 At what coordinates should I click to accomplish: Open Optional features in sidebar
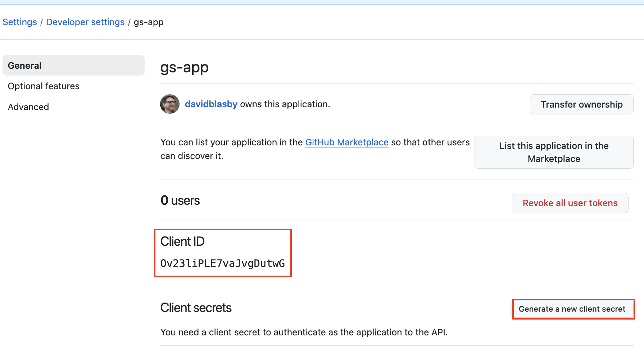[x=44, y=86]
